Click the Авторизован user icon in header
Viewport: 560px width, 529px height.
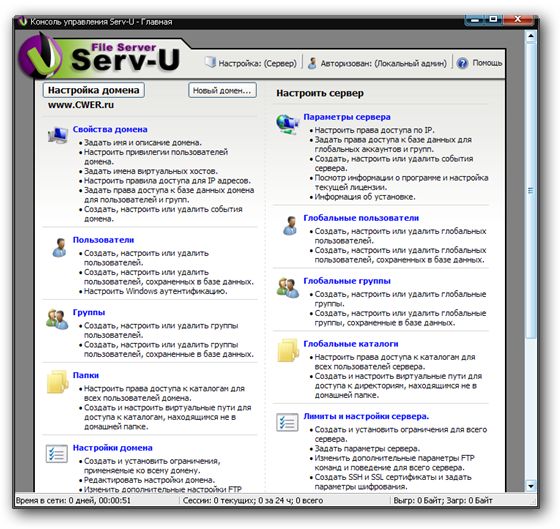312,63
